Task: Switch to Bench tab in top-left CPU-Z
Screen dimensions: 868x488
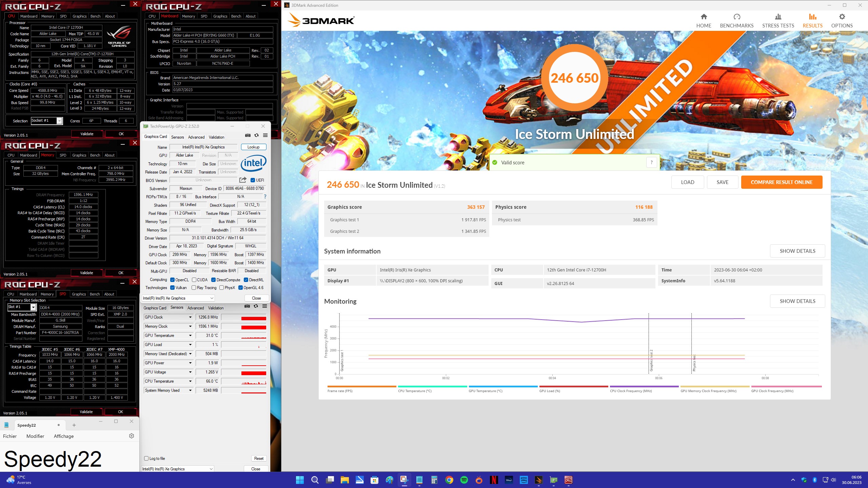Action: click(x=95, y=16)
